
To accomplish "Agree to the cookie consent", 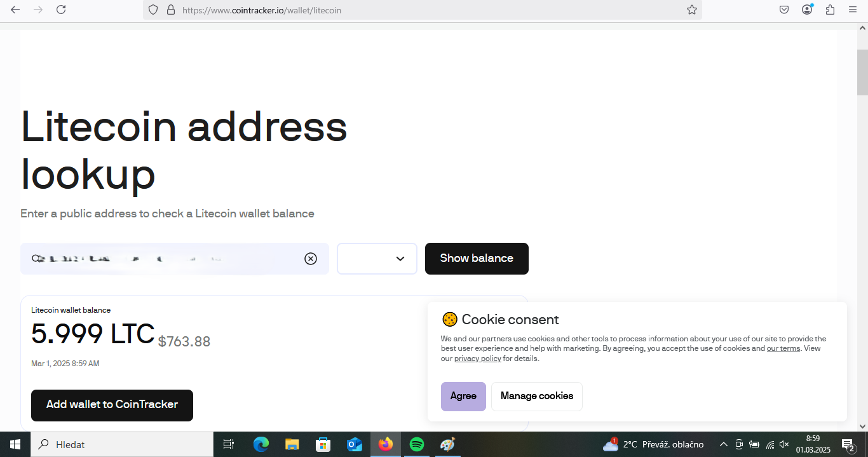I will click(x=463, y=396).
